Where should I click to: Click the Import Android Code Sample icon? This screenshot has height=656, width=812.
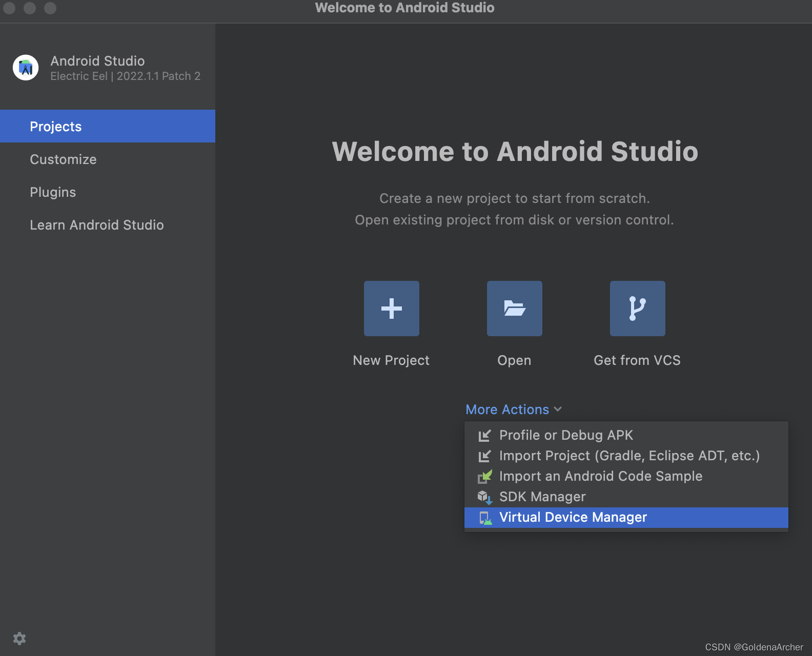point(485,477)
